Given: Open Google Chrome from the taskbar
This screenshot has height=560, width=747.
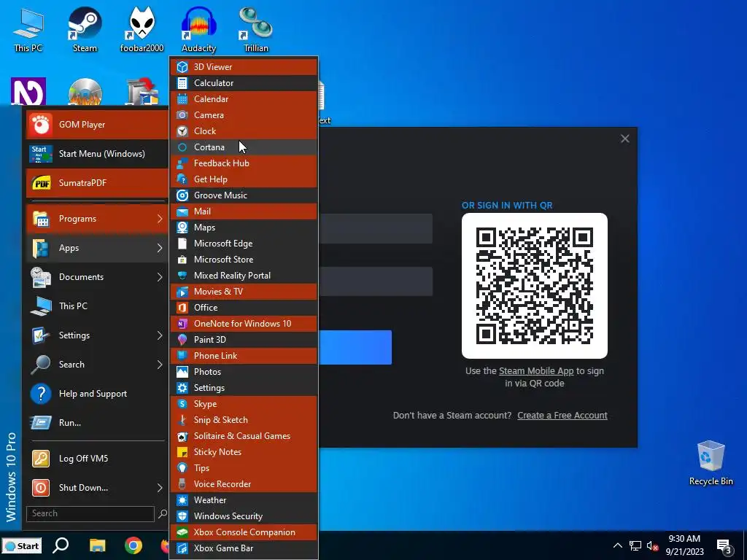Looking at the screenshot, I should (133, 545).
